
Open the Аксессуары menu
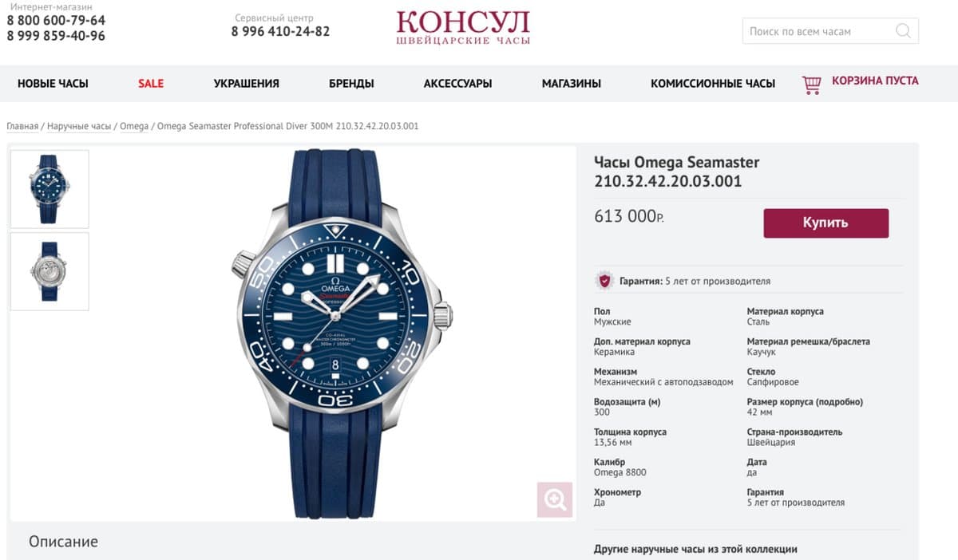(457, 83)
